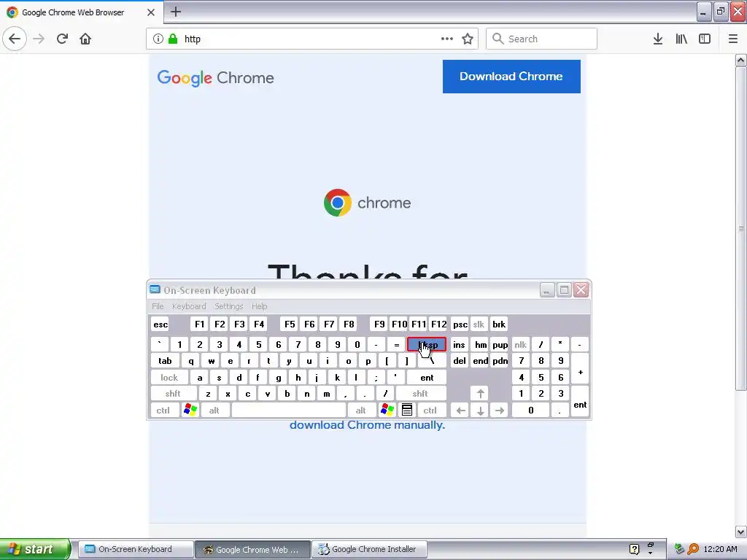Image resolution: width=747 pixels, height=560 pixels.
Task: Click the tab key on keyboard
Action: tap(166, 361)
